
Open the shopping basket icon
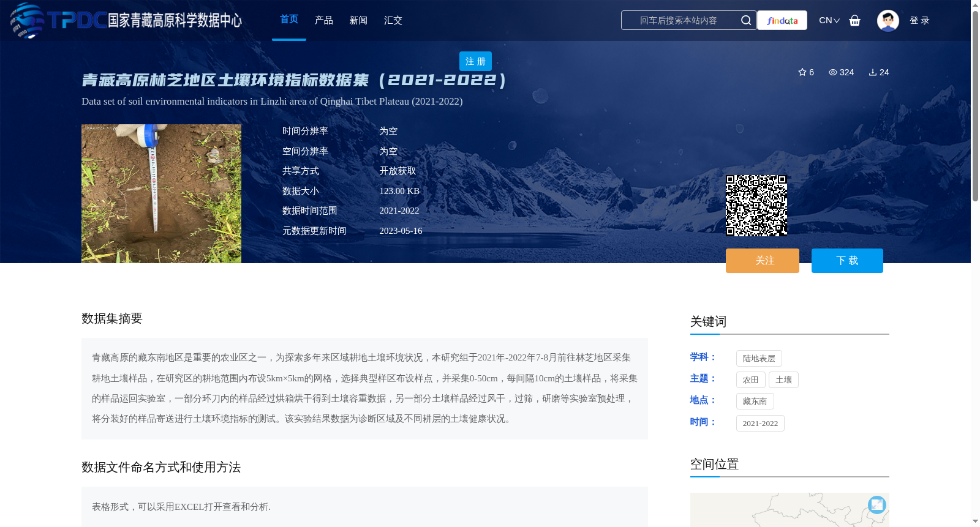[855, 20]
